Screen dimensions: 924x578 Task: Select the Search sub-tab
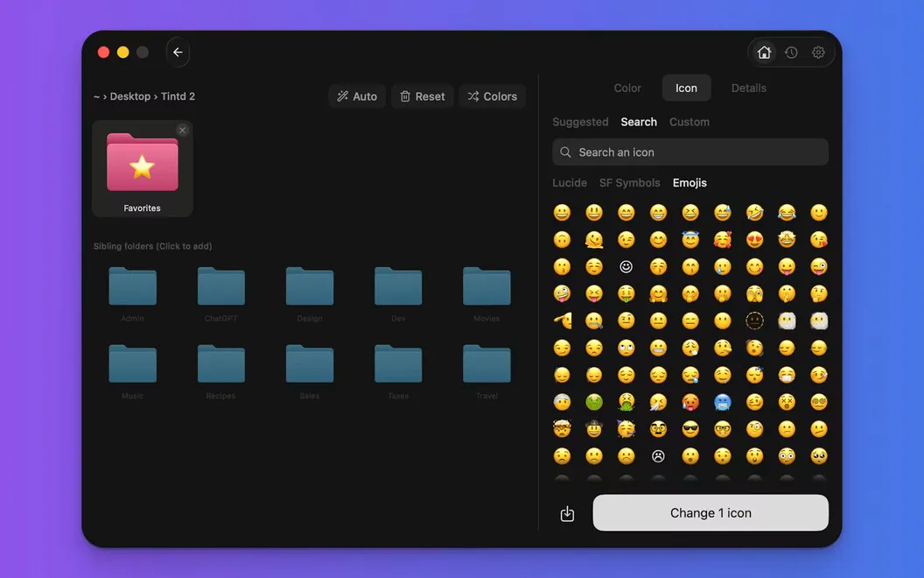click(x=638, y=122)
